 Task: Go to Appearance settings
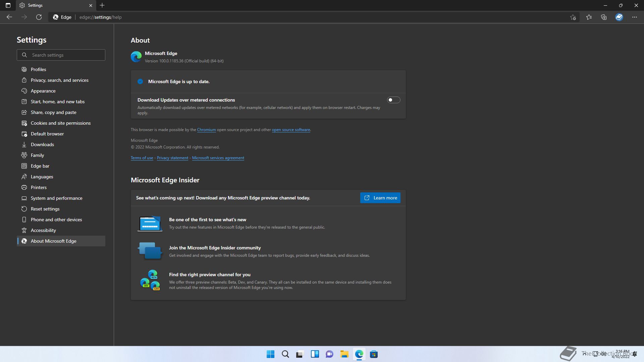(61, 91)
